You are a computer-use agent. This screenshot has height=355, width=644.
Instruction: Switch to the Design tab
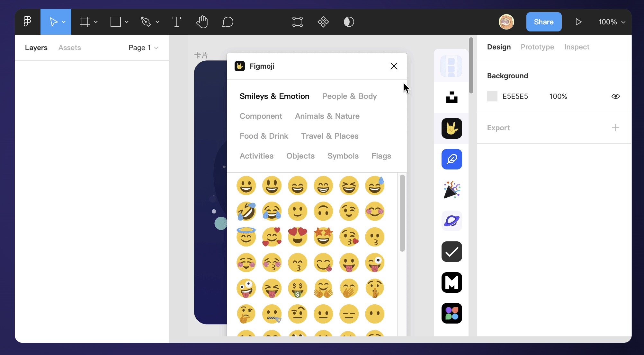[499, 47]
